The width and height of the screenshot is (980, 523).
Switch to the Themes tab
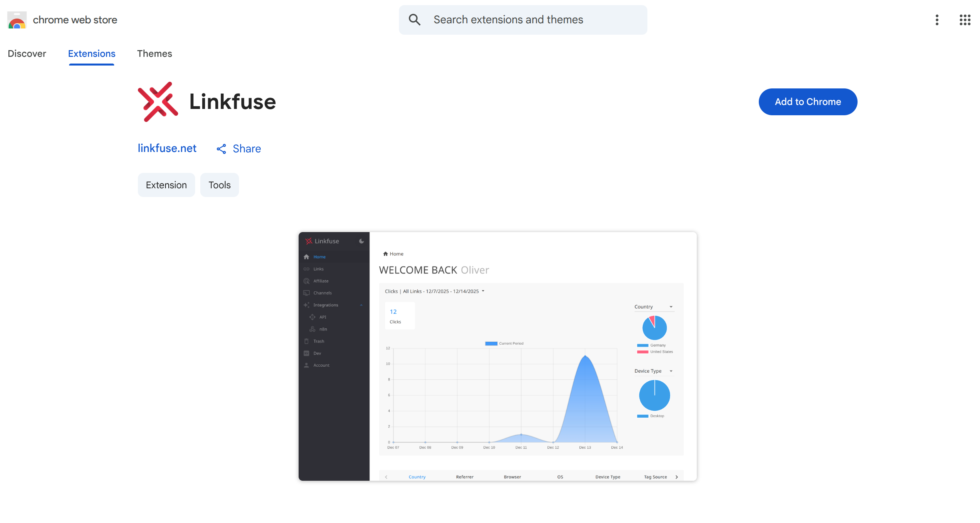click(x=154, y=54)
